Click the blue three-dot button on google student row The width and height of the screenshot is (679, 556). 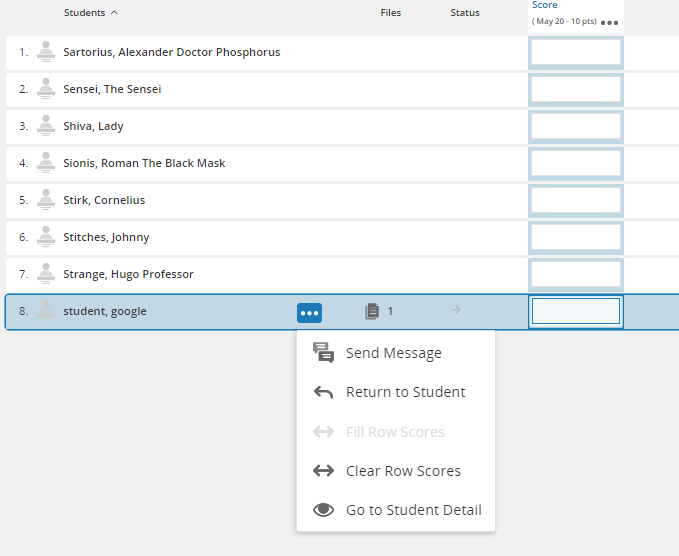click(x=309, y=313)
